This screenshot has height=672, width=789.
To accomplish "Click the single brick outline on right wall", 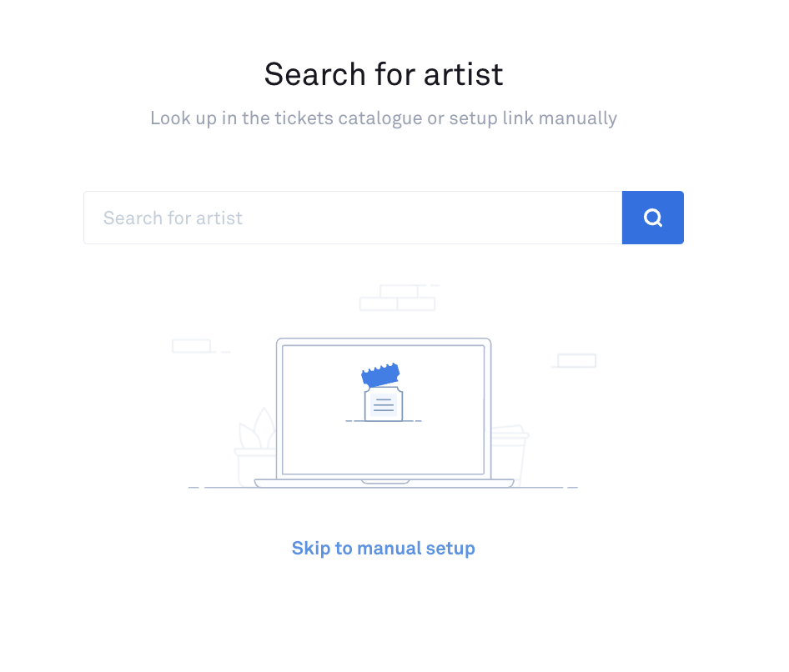I will (x=576, y=361).
